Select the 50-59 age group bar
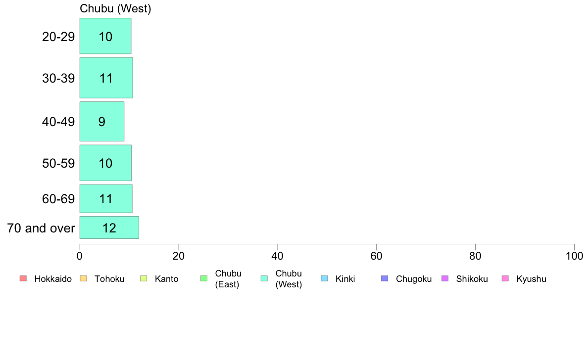 click(105, 163)
